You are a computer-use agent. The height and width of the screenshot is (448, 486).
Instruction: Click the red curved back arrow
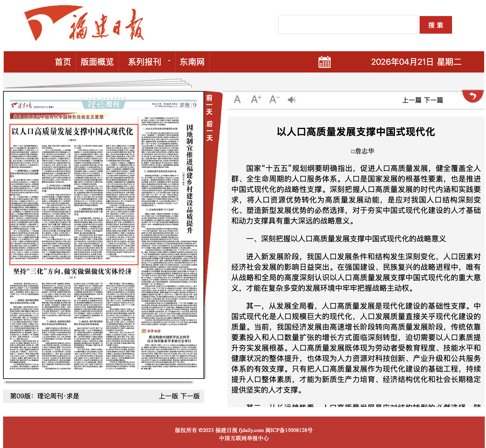click(x=472, y=96)
